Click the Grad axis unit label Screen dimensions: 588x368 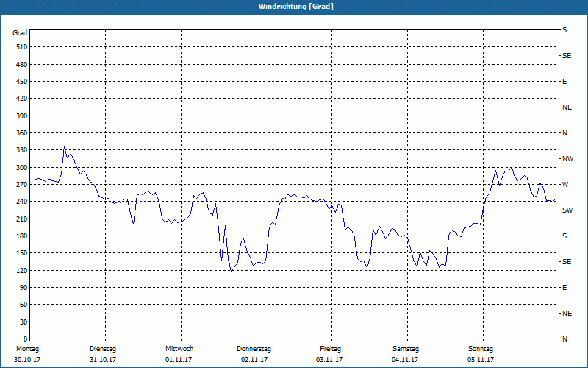pos(20,33)
